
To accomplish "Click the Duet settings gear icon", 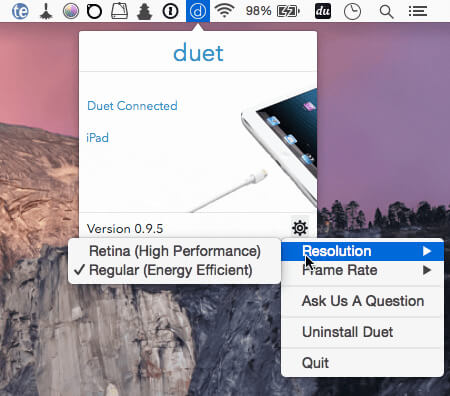I will click(300, 228).
